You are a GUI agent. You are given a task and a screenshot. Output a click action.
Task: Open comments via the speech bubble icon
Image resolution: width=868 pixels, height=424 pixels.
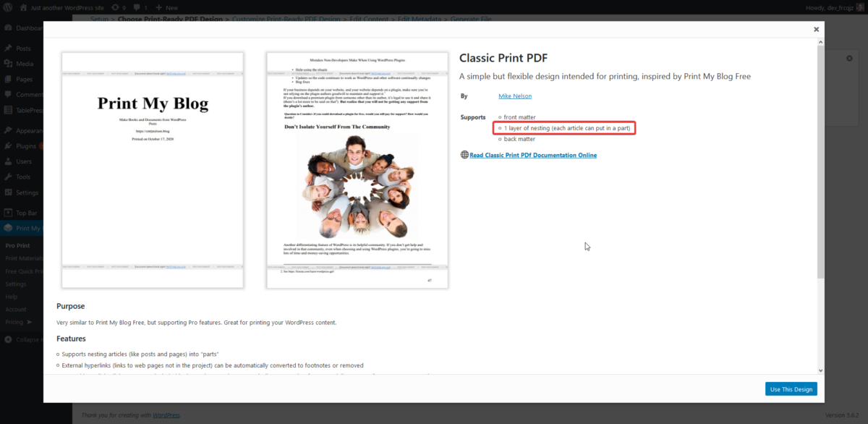point(137,7)
